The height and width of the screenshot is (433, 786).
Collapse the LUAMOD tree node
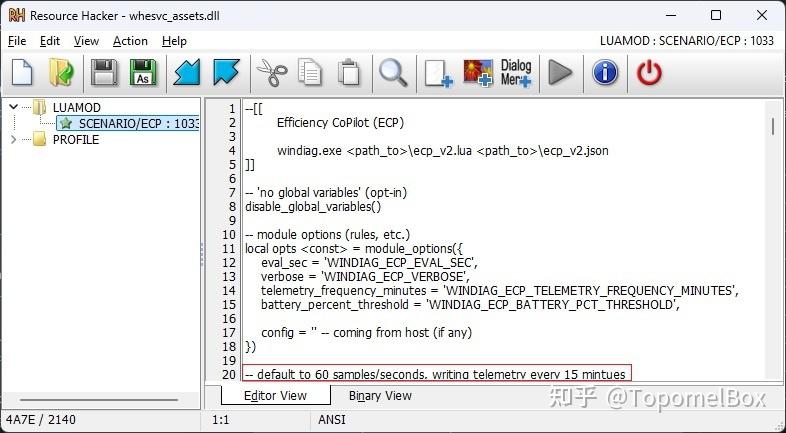coord(14,107)
